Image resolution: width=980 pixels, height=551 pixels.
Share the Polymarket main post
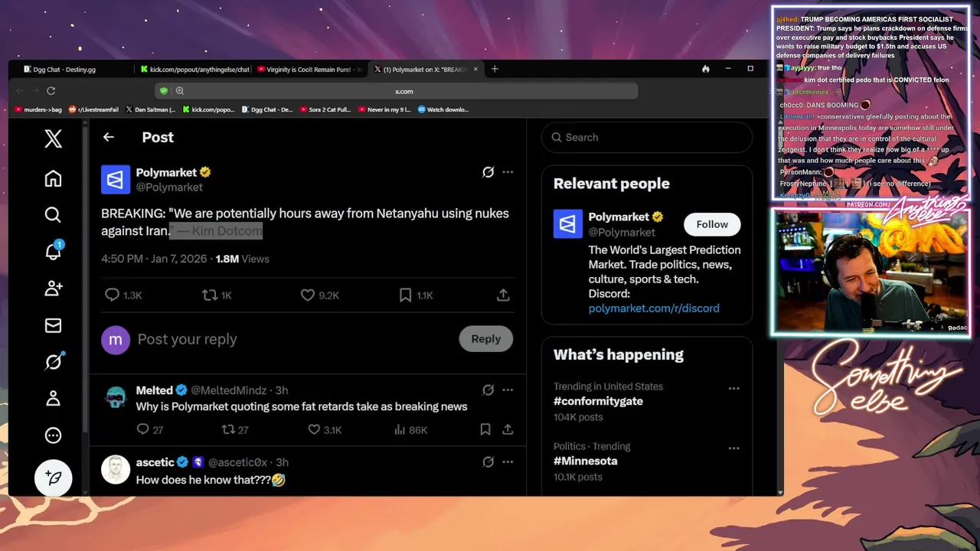503,295
